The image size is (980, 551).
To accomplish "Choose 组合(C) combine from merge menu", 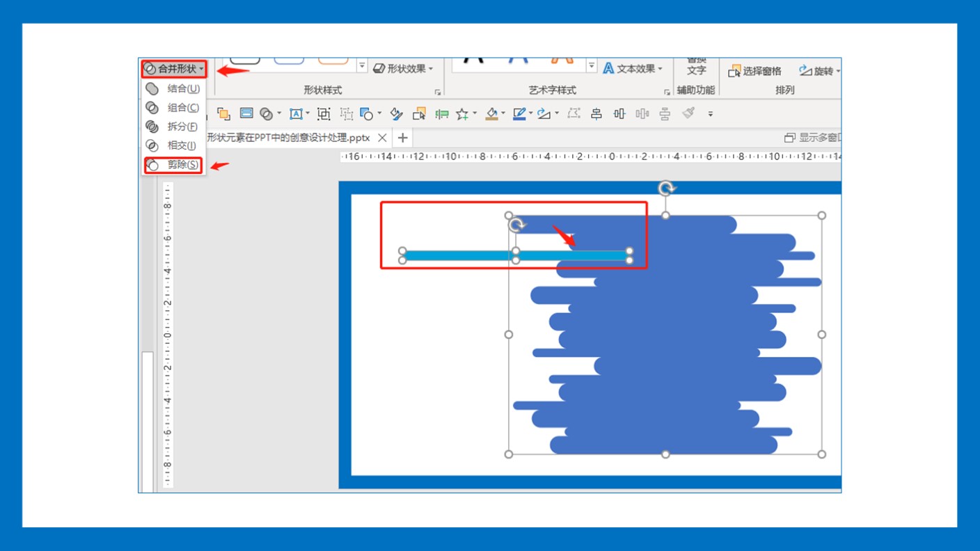I will pyautogui.click(x=173, y=108).
